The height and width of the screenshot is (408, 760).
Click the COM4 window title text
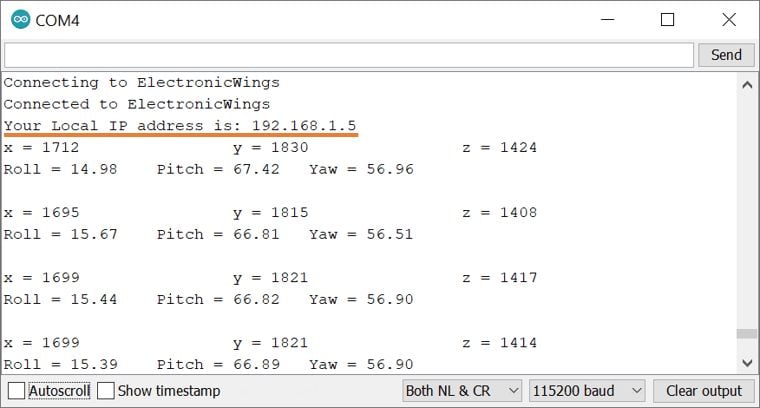[x=57, y=21]
